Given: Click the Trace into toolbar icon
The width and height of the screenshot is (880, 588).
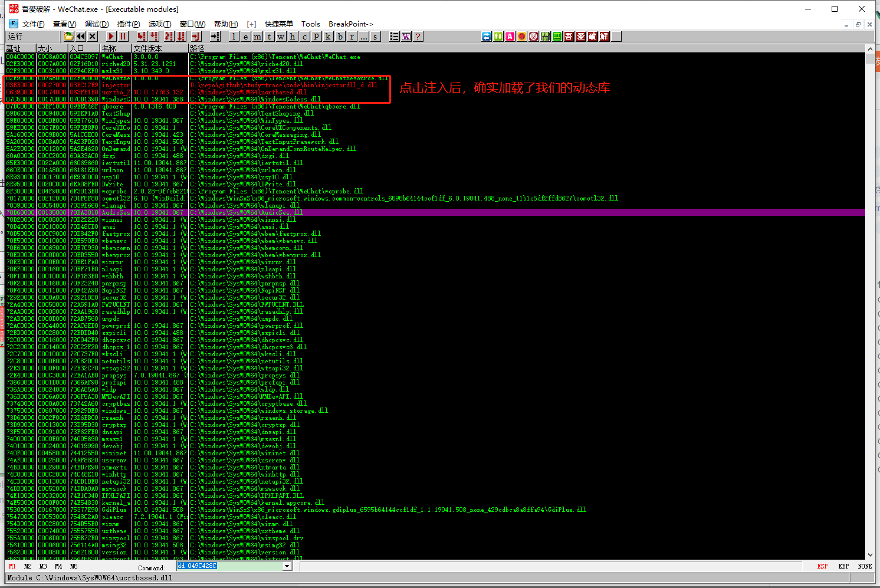Looking at the screenshot, I should pyautogui.click(x=169, y=37).
